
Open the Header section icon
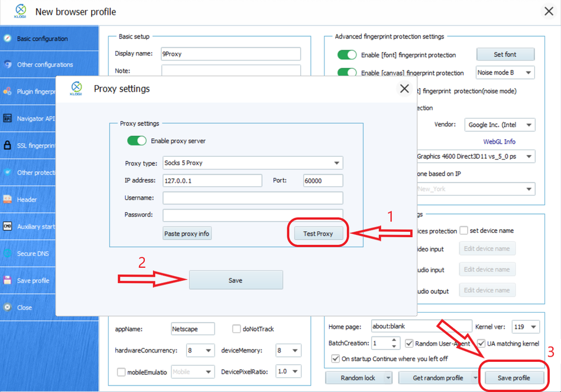[x=7, y=200]
